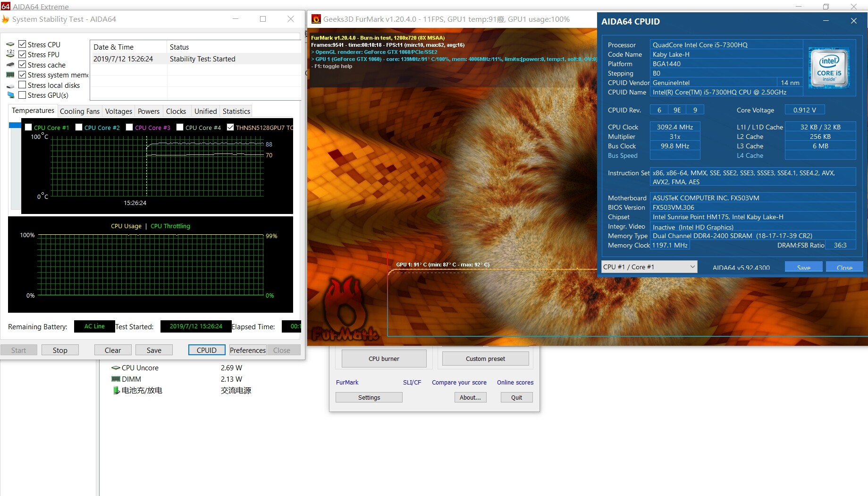Click the Stress cache chip icon
This screenshot has height=496, width=868.
pos(10,65)
